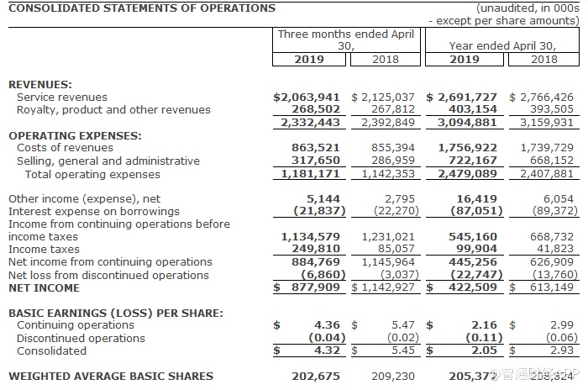Click the 'Costs of revenues' row label
588x390 pixels.
tap(65, 148)
